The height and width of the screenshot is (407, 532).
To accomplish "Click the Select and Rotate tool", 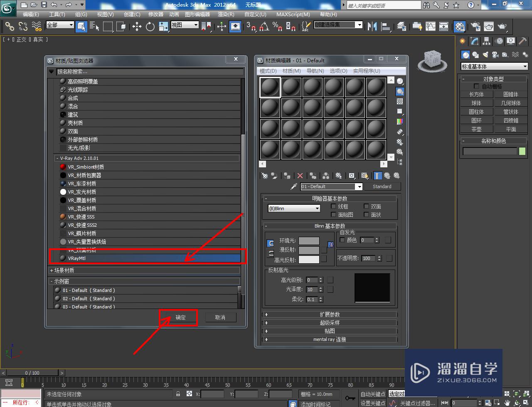I will 150,27.
